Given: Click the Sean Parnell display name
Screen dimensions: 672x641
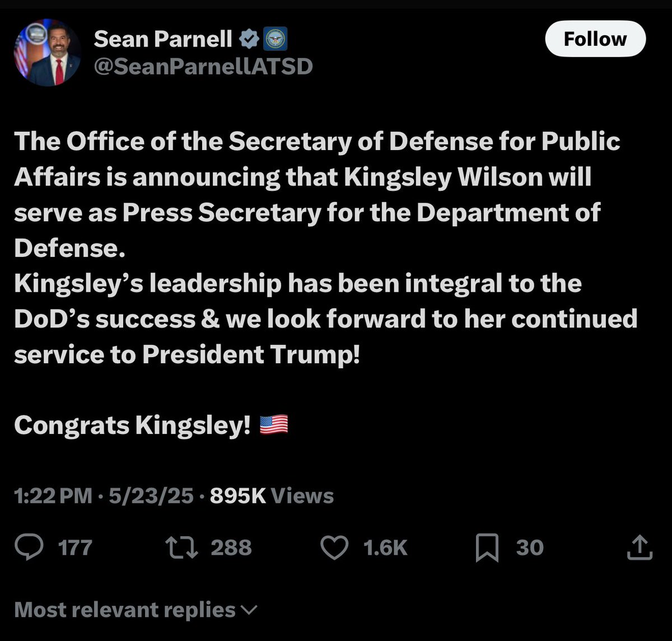Looking at the screenshot, I should (163, 39).
